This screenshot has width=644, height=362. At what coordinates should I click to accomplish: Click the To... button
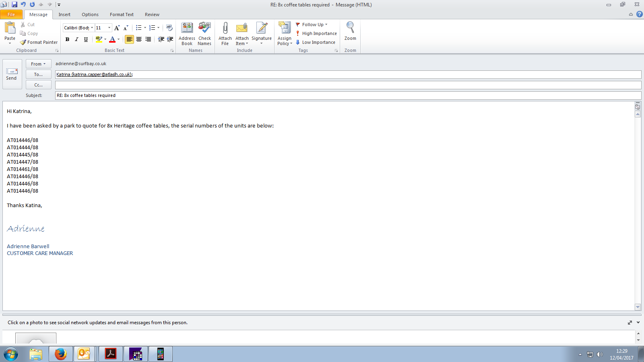[38, 74]
